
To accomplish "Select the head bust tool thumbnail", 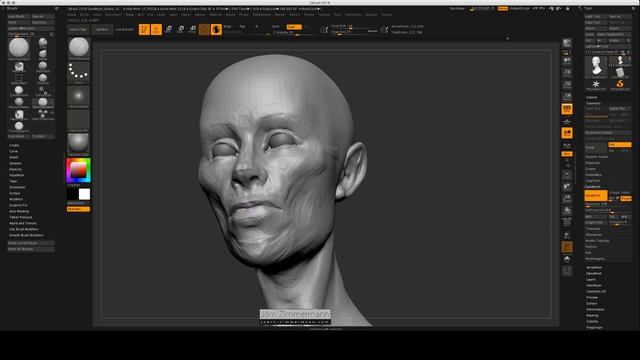I will [596, 67].
